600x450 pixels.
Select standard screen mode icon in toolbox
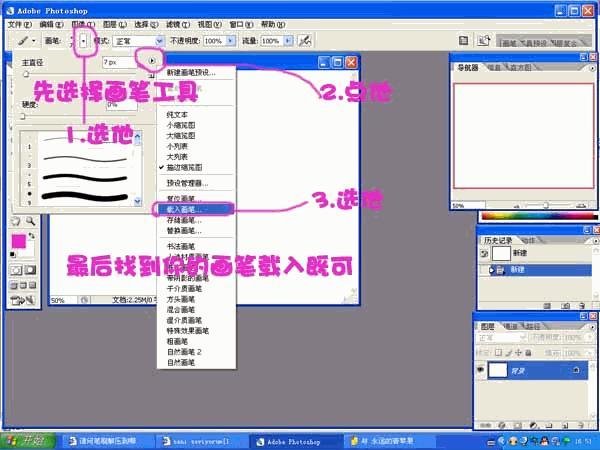(14, 285)
